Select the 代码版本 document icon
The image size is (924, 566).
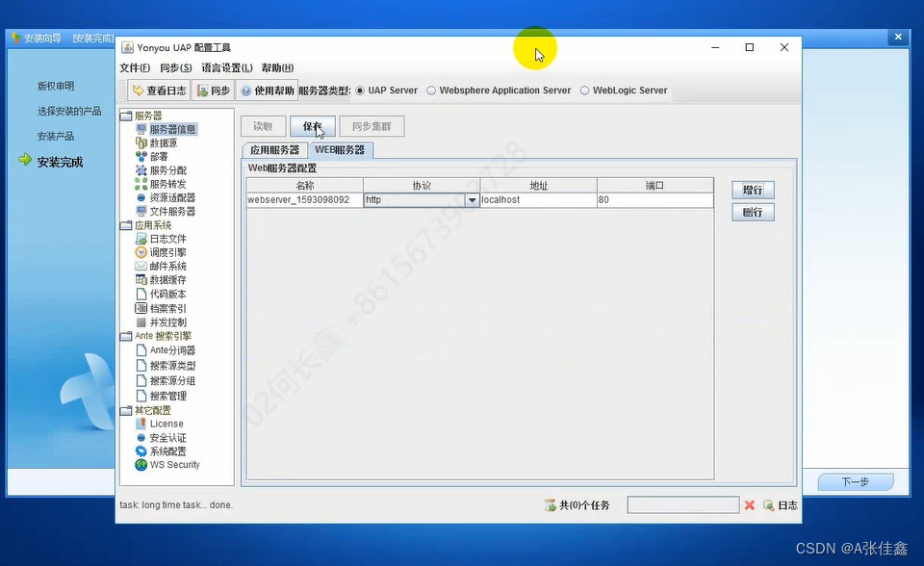tap(141, 294)
